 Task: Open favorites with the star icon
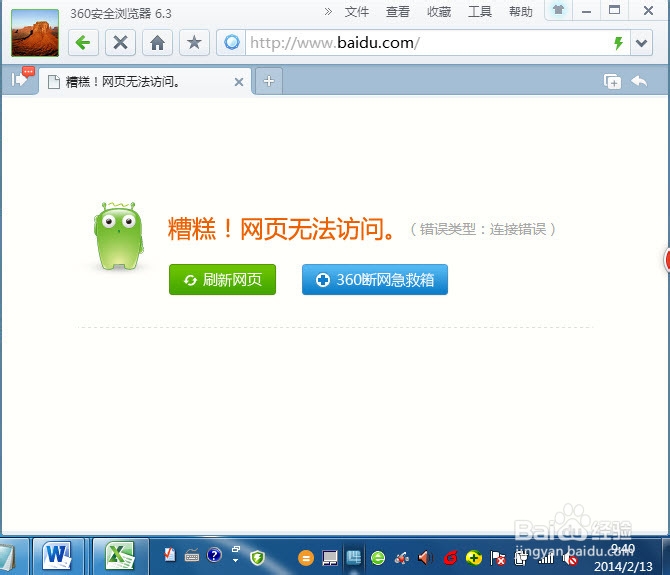click(x=194, y=43)
